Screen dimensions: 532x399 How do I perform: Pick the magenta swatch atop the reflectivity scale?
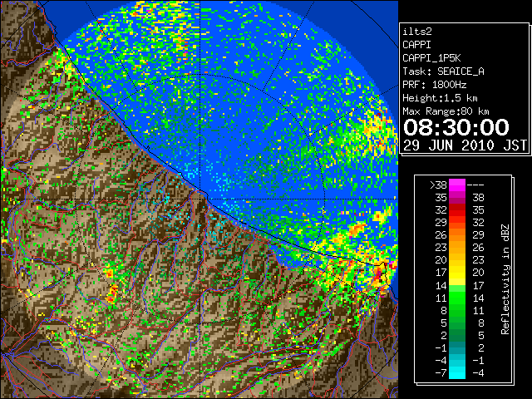tap(457, 185)
